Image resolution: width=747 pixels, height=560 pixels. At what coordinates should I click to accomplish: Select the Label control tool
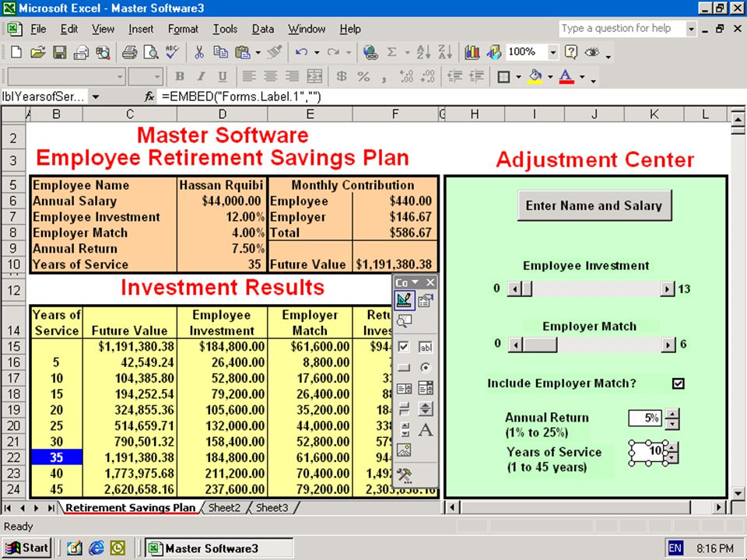pos(426,430)
